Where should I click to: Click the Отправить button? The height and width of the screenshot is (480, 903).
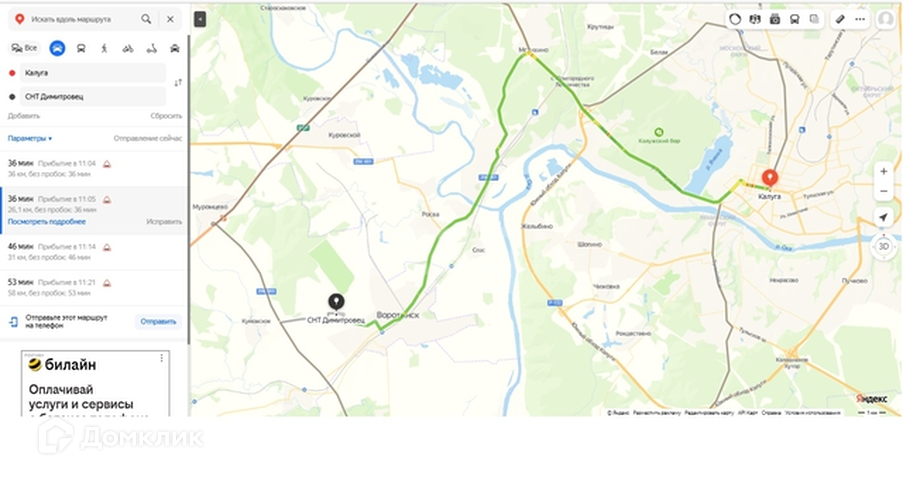pyautogui.click(x=158, y=322)
